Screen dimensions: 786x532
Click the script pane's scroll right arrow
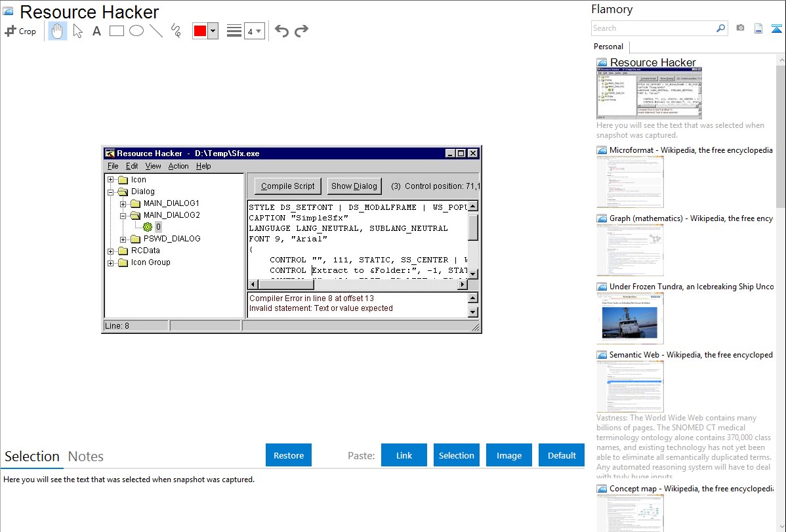(x=462, y=285)
